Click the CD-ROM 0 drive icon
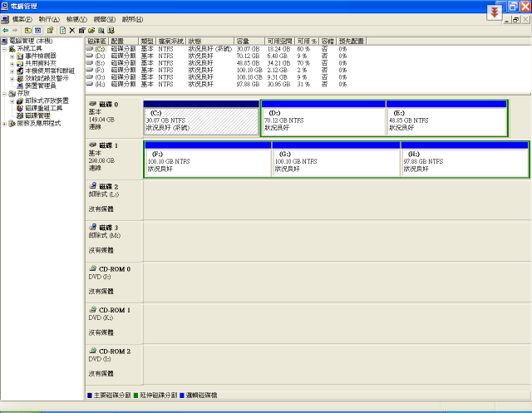532x413 pixels. (92, 268)
